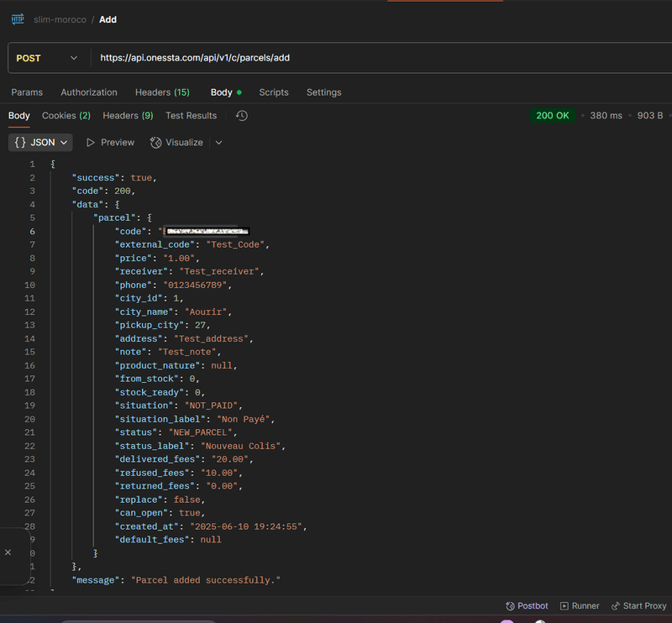
Task: Click the HTTP request type icon
Action: pos(18,19)
